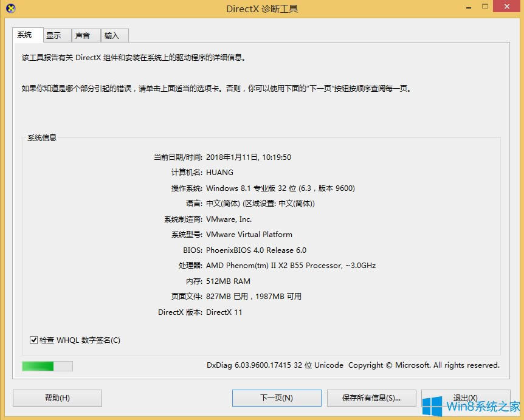The height and width of the screenshot is (420, 524).
Task: Open help via the 帮助(H) button
Action: 57,398
